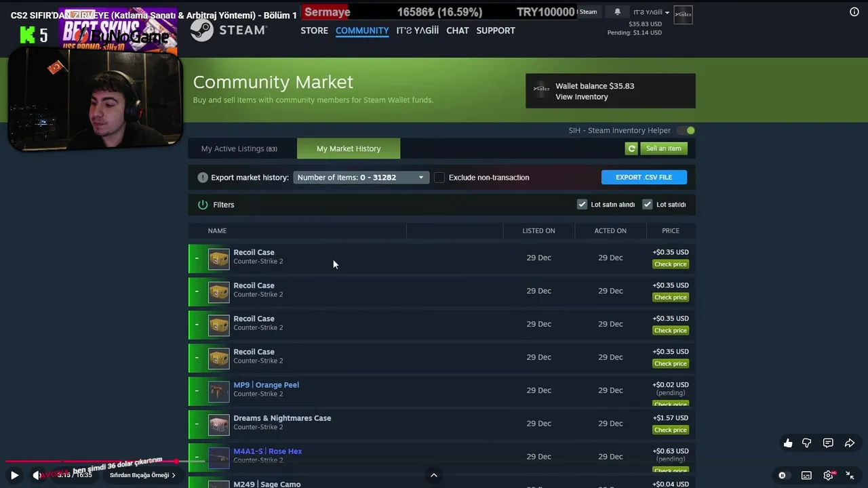The width and height of the screenshot is (868, 488).
Task: Play the video
Action: pos(14,475)
